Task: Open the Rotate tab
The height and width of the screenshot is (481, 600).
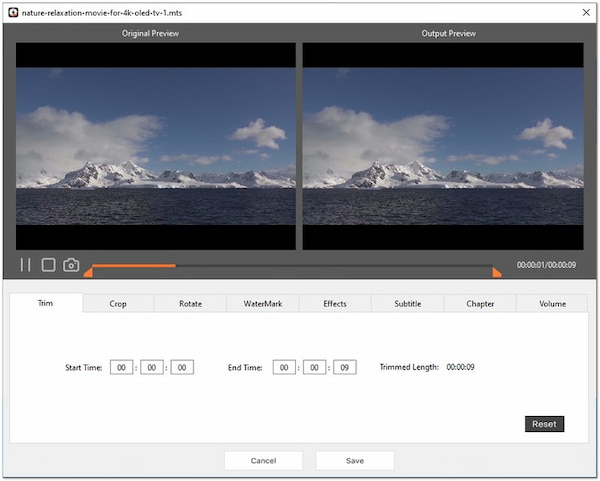Action: point(190,304)
